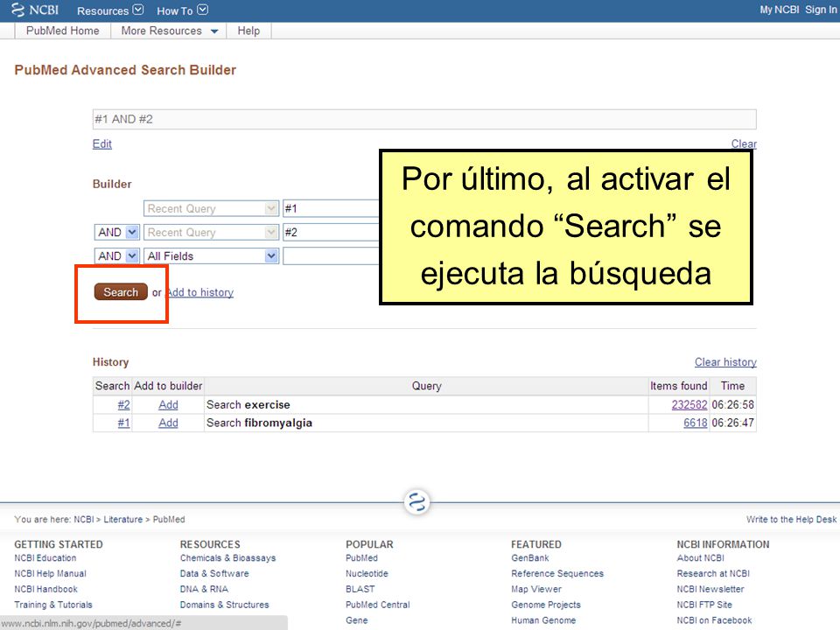Click Clear link beside query box
Viewport: 840px width, 630px height.
(744, 143)
